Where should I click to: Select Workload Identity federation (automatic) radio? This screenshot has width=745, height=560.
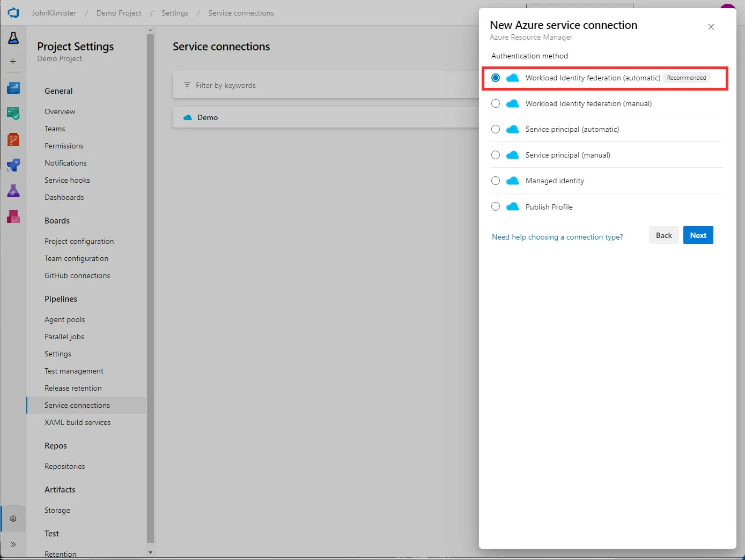click(496, 78)
